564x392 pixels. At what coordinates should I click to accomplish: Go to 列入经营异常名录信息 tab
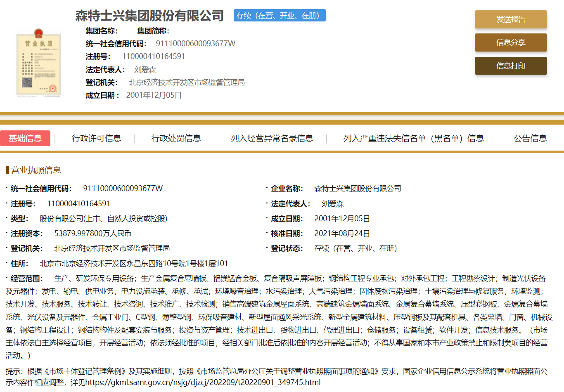coord(272,138)
